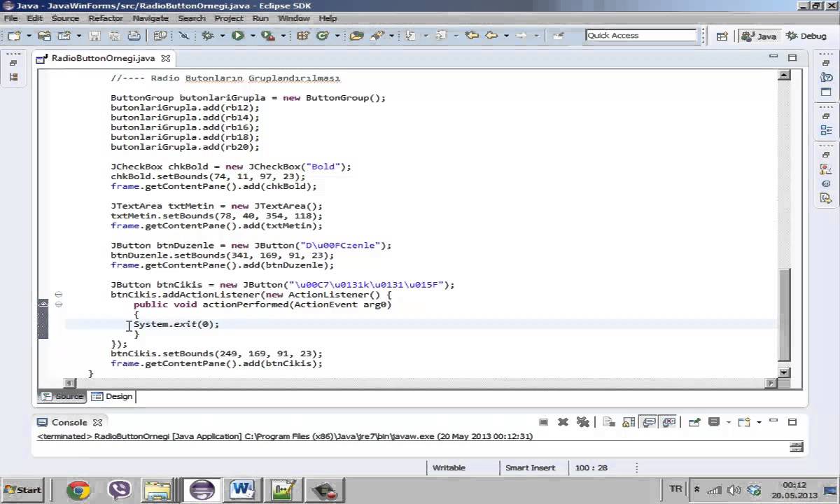
Task: Open the Project menu
Action: pyautogui.click(x=229, y=18)
